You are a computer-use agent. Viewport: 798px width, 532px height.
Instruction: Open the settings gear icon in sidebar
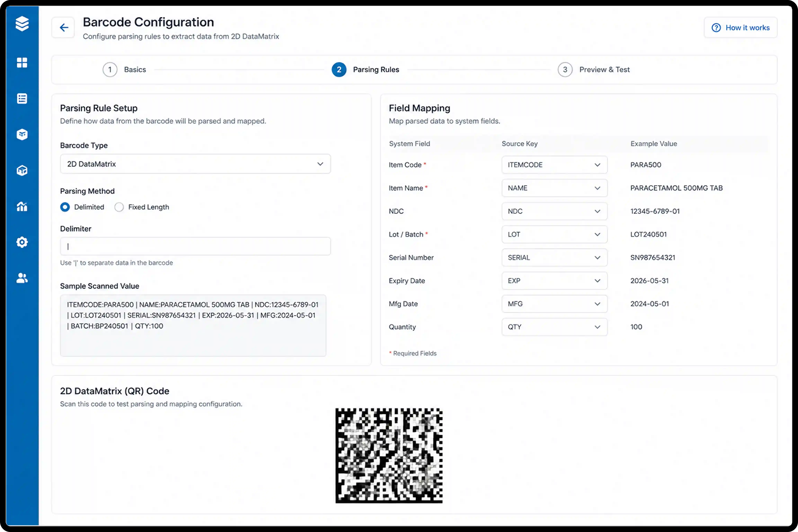22,242
